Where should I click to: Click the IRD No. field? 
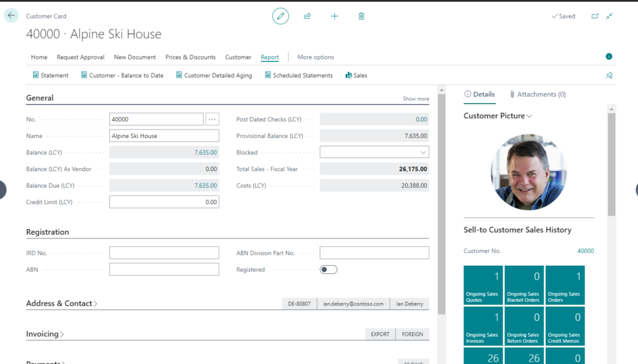click(x=164, y=253)
